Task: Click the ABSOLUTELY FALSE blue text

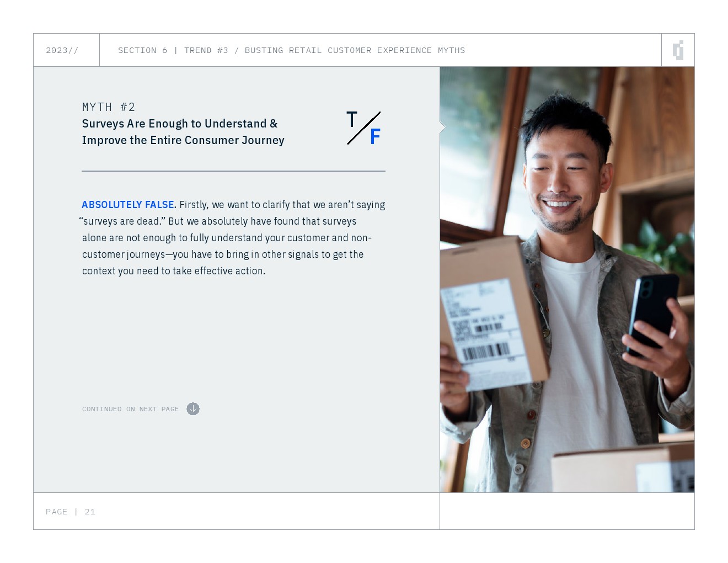Action: click(x=128, y=205)
